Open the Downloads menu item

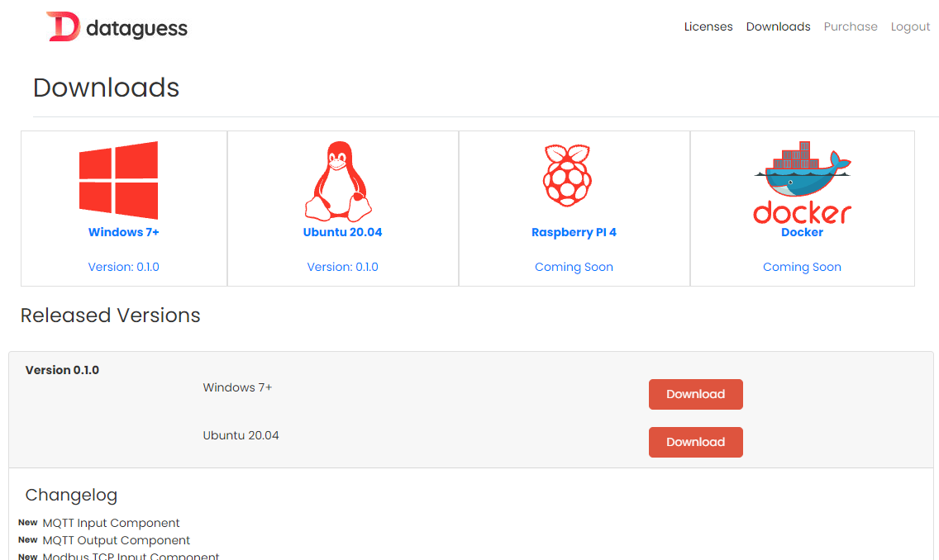click(778, 27)
